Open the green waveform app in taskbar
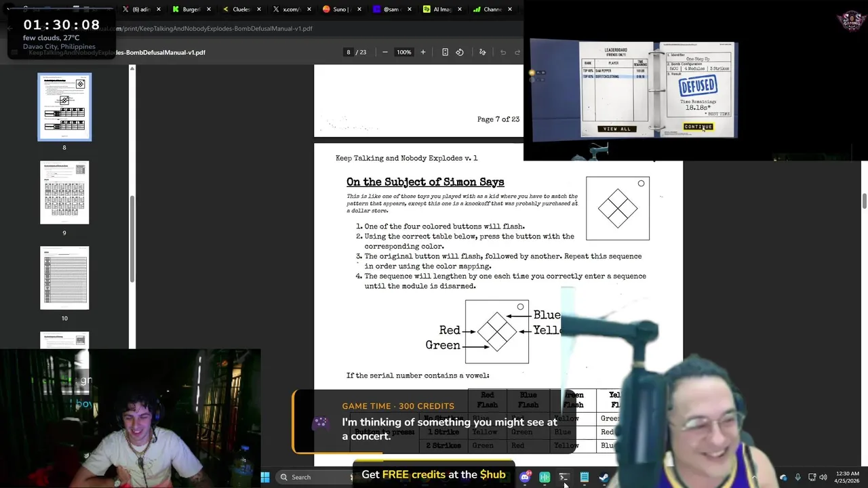The height and width of the screenshot is (488, 868). pos(545,477)
